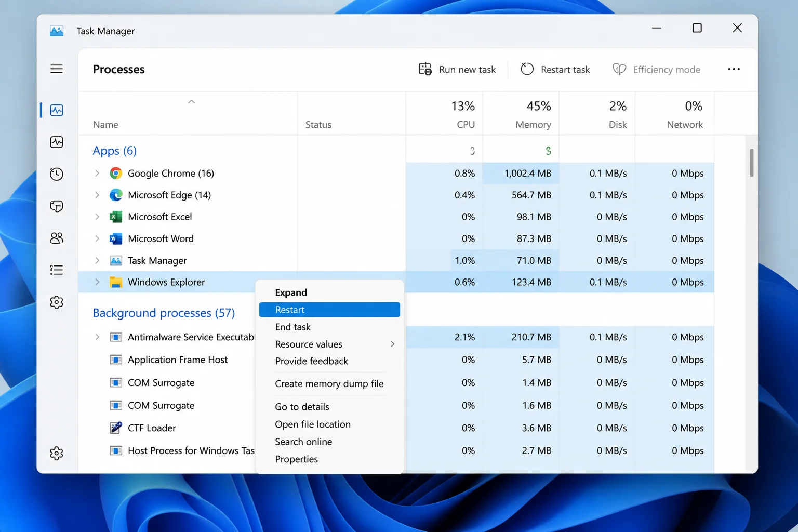Screen dimensions: 798x532
Task: Click Task Manager's 1.0% CPU cell
Action: [444, 261]
